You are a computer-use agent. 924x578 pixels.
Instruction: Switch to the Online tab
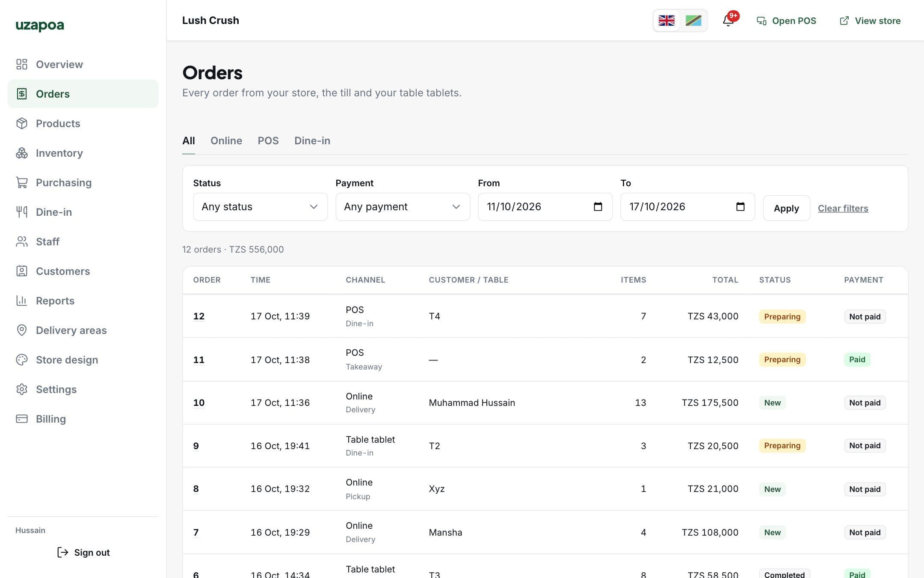coord(226,141)
